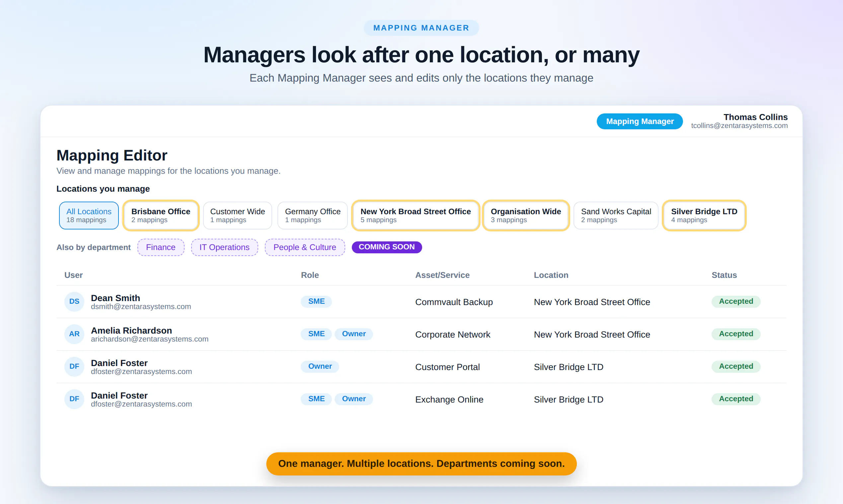Click the User column header
Viewport: 843px width, 504px height.
click(x=73, y=275)
